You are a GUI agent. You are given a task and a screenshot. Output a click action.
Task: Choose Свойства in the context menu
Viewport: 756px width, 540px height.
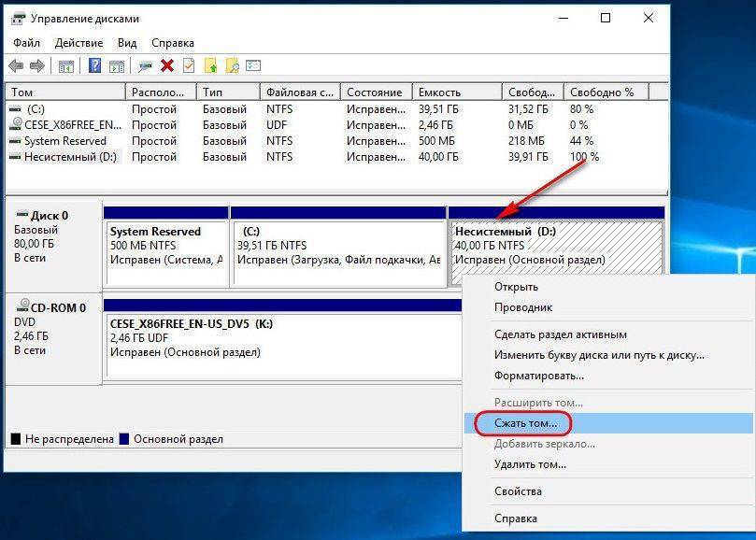(x=518, y=491)
